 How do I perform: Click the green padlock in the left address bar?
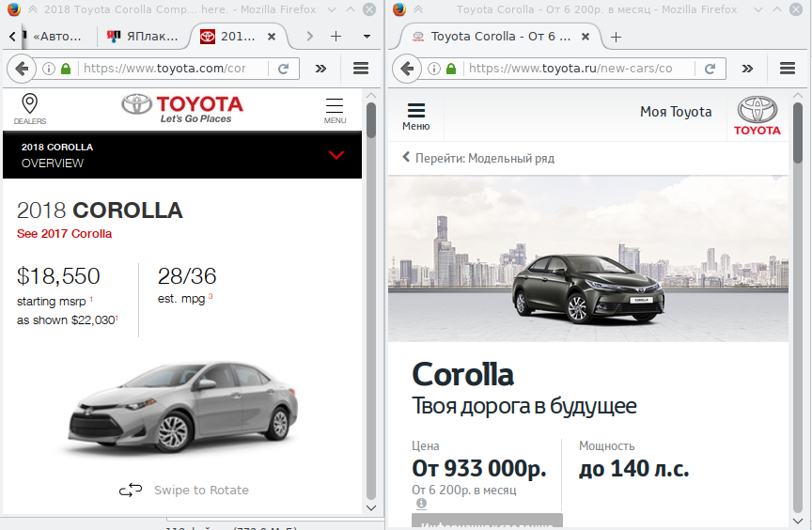(66, 69)
